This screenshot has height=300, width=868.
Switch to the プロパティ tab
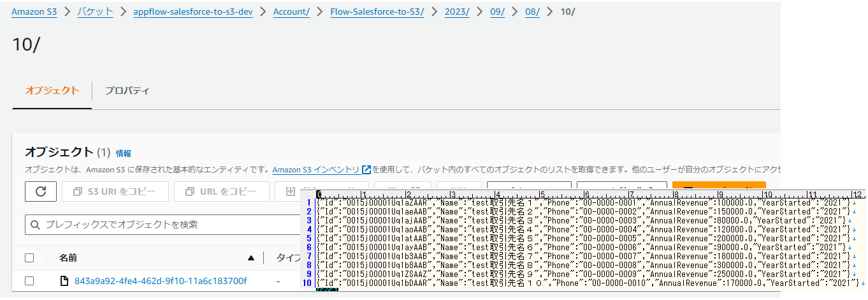coord(127,91)
